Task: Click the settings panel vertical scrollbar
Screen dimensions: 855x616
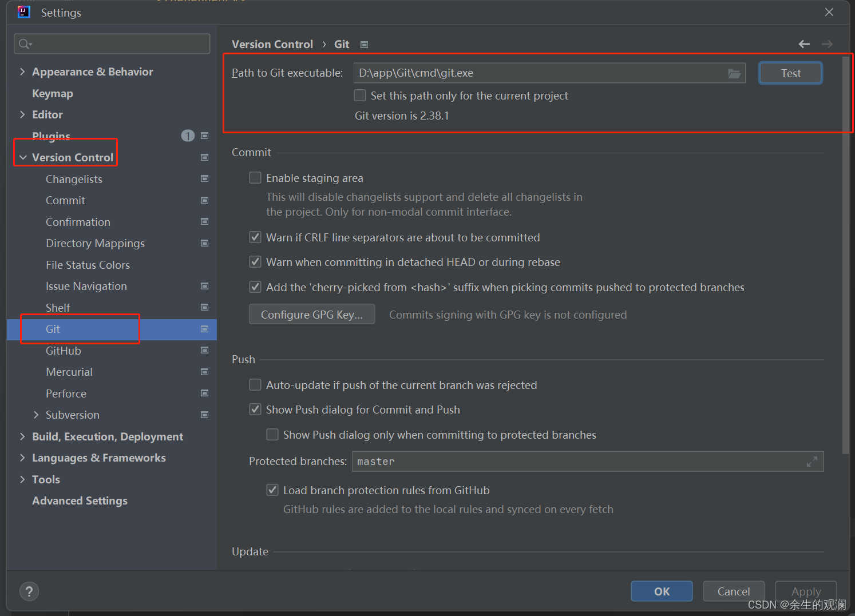Action: click(846, 255)
